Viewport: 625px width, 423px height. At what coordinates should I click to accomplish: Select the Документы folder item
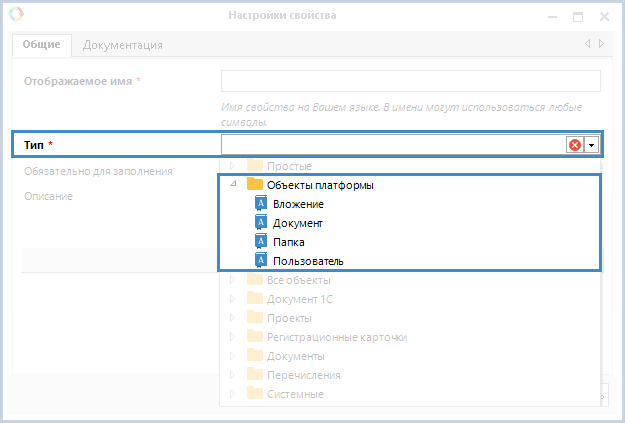coord(295,356)
